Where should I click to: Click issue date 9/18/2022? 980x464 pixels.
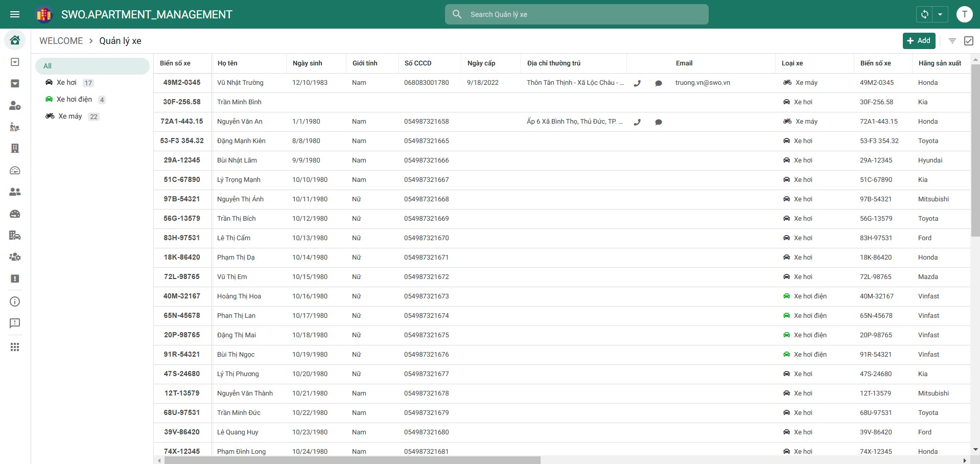483,83
